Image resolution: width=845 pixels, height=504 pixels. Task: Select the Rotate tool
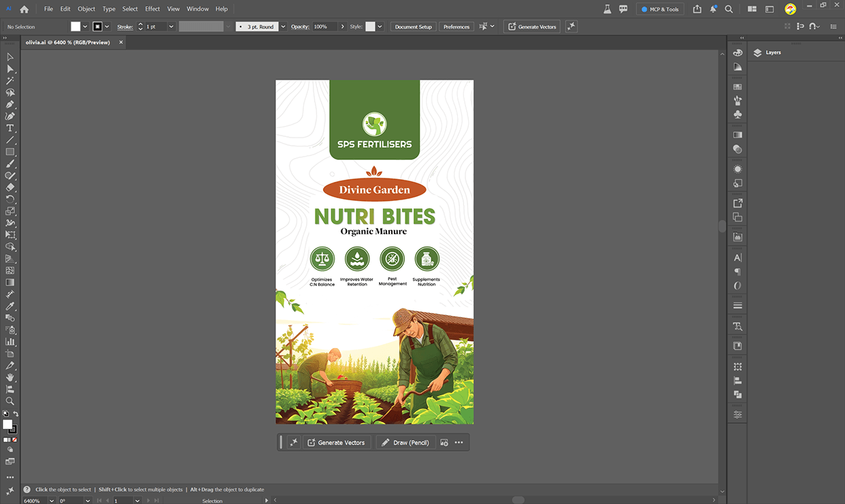coord(10,199)
